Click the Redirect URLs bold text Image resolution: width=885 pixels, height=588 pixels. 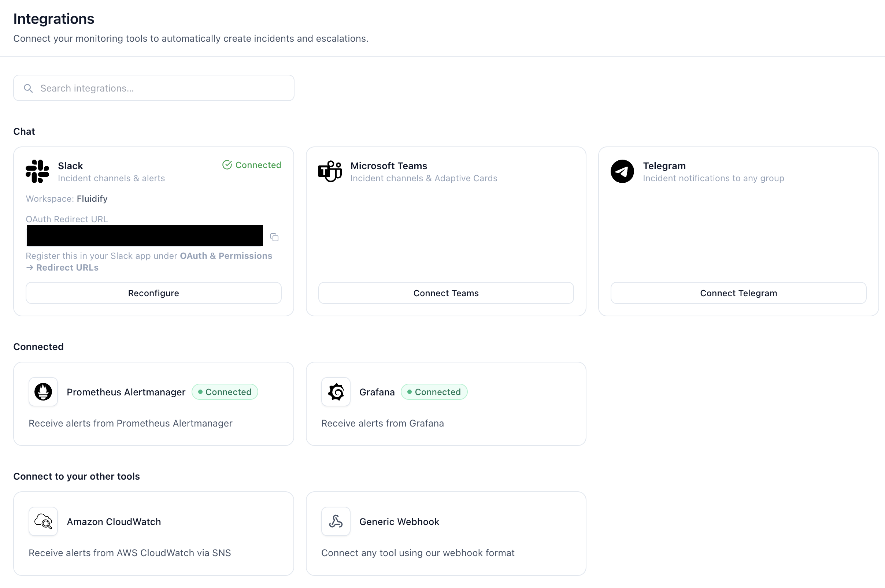[67, 267]
